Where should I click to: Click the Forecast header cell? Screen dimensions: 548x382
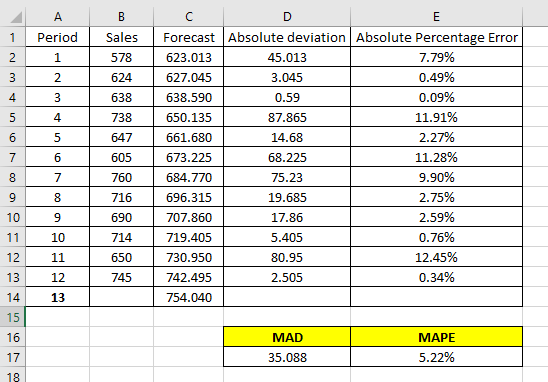coord(189,37)
